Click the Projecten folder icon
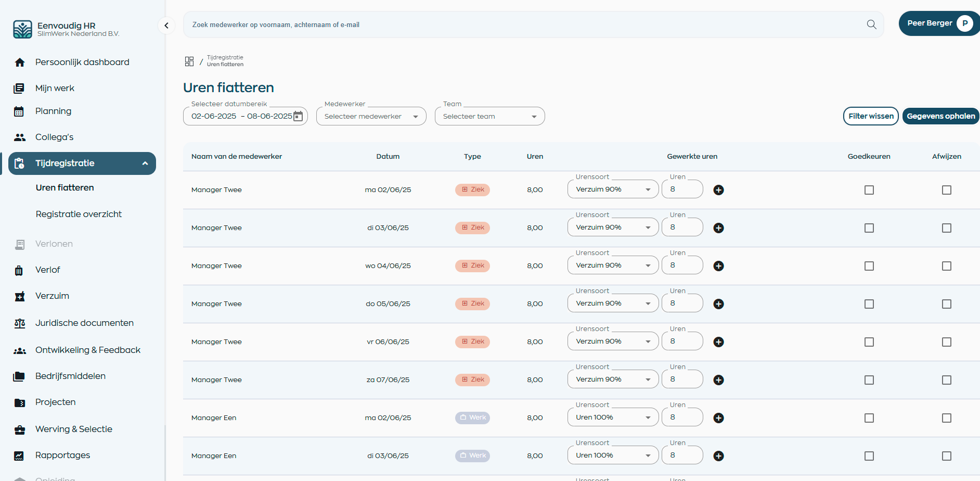The width and height of the screenshot is (980, 481). pyautogui.click(x=20, y=402)
